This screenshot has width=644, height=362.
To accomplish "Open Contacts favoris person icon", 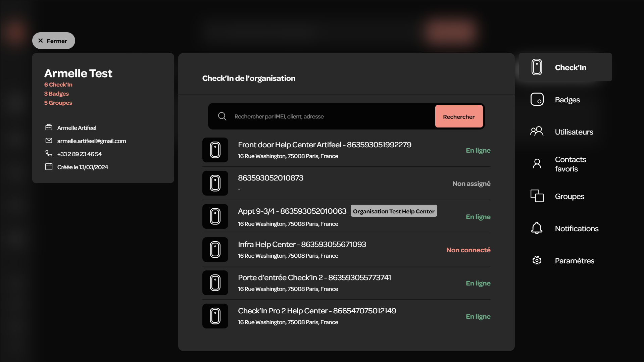I will (x=537, y=164).
